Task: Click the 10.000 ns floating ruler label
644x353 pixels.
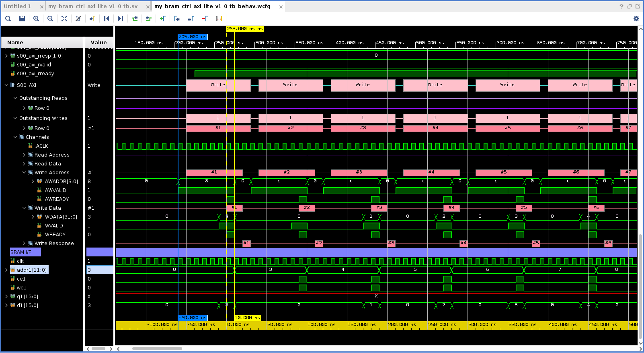Action: (248, 318)
